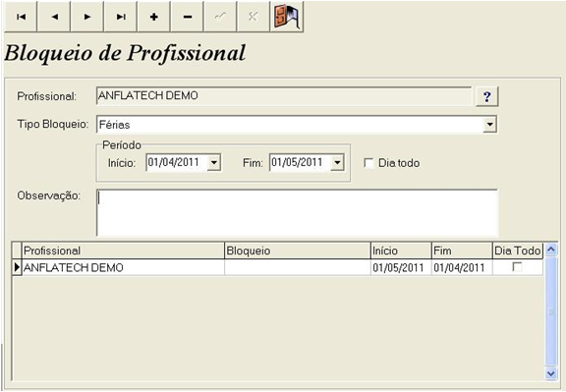
Task: Go to previous record arrow
Action: tap(54, 17)
